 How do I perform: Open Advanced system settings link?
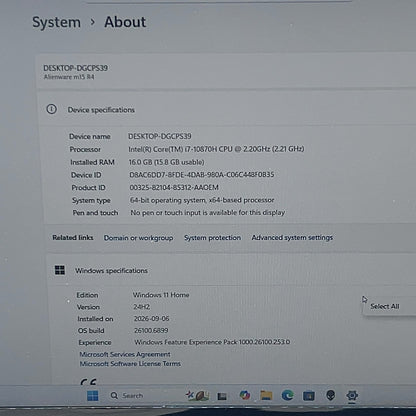pyautogui.click(x=292, y=238)
